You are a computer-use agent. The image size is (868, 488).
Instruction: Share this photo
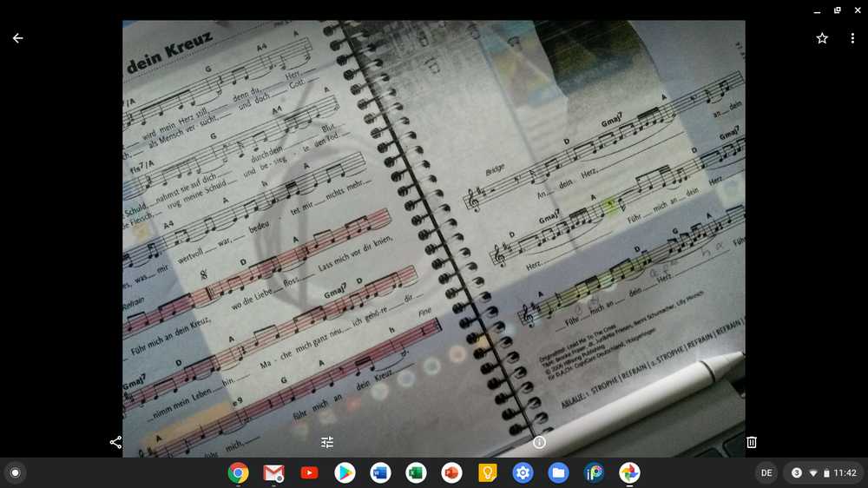point(115,442)
